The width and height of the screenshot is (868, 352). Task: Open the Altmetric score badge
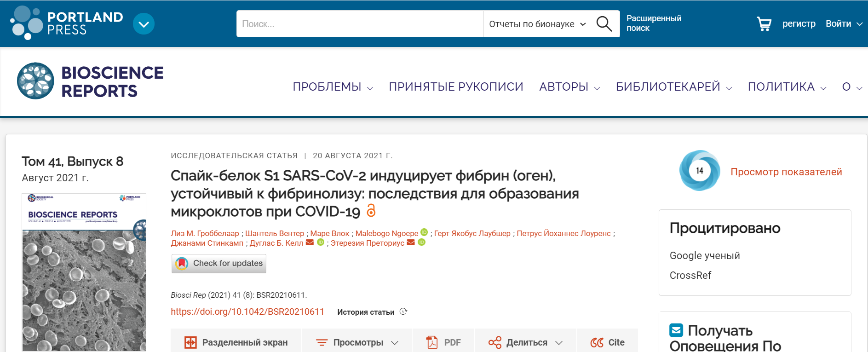coord(700,171)
